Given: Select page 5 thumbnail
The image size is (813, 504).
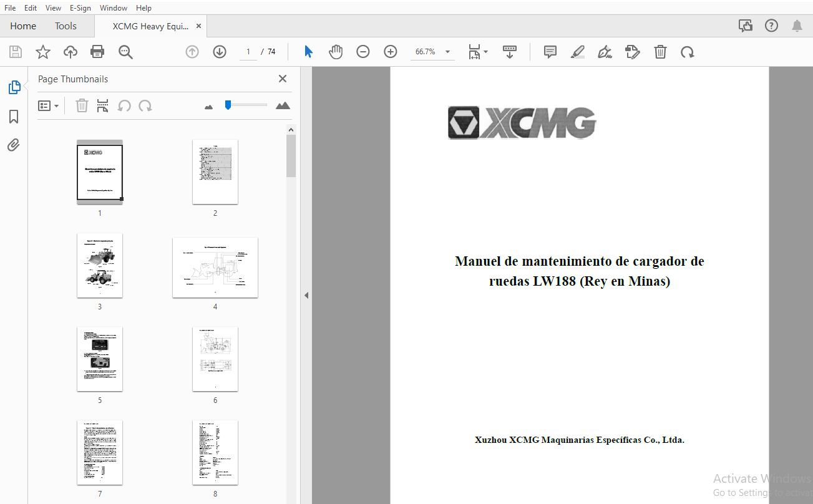Looking at the screenshot, I should [100, 359].
